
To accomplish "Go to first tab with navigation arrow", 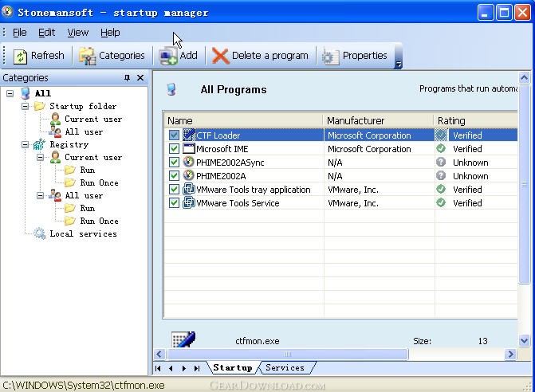I will (158, 368).
